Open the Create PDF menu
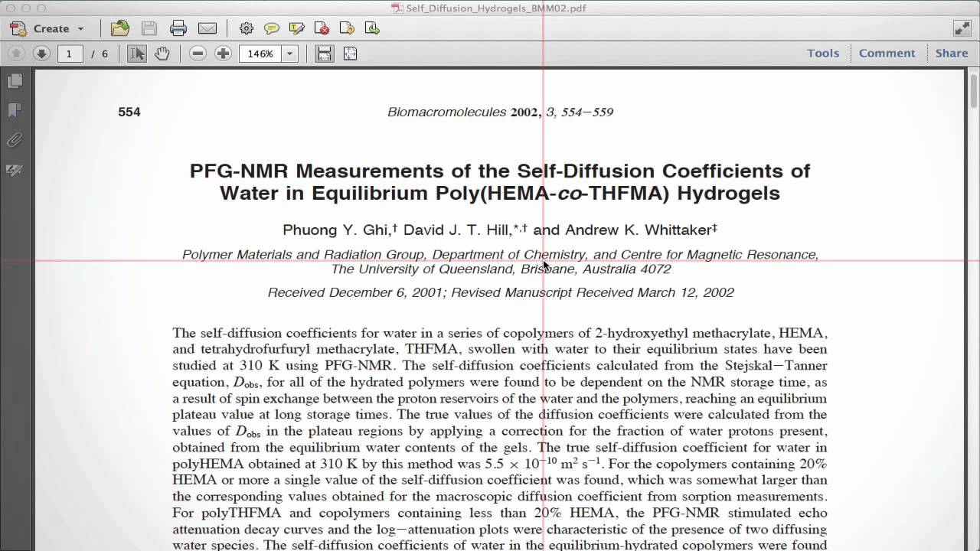Screen dimensions: 980x551 (x=47, y=28)
